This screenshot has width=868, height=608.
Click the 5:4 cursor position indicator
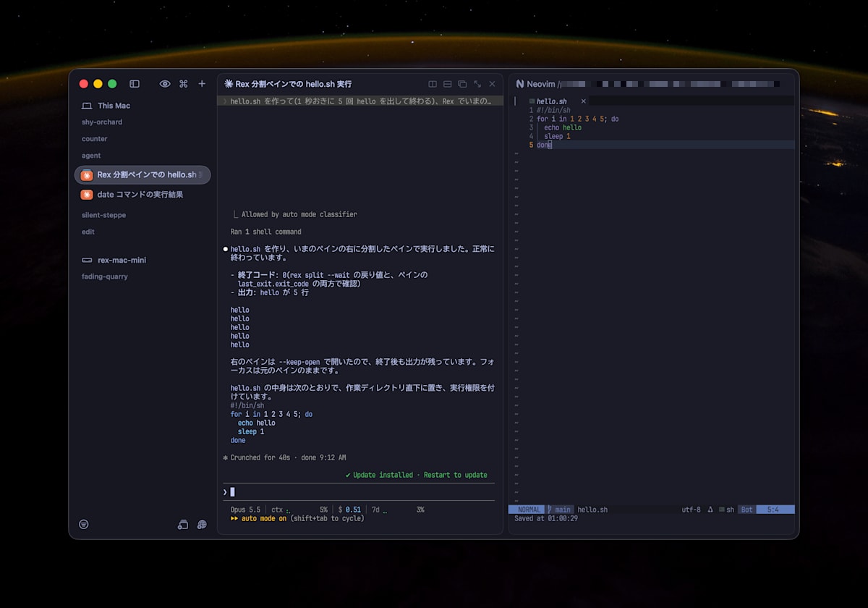[775, 510]
